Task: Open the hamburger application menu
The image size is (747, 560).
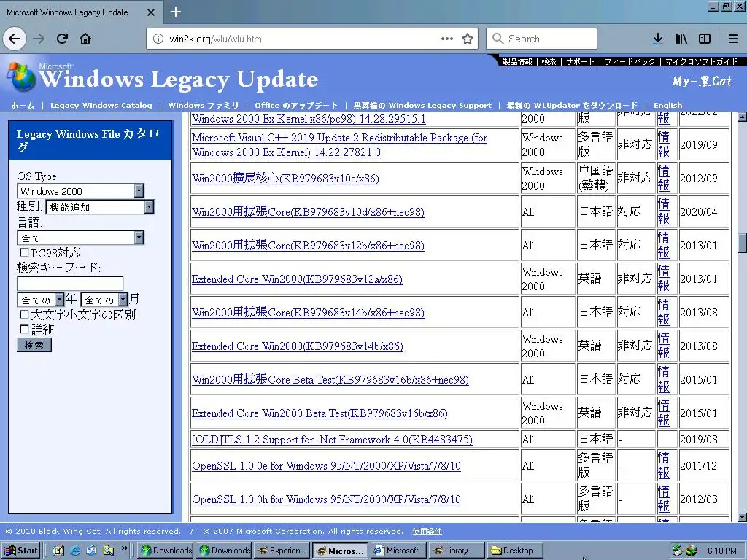Action: (732, 39)
